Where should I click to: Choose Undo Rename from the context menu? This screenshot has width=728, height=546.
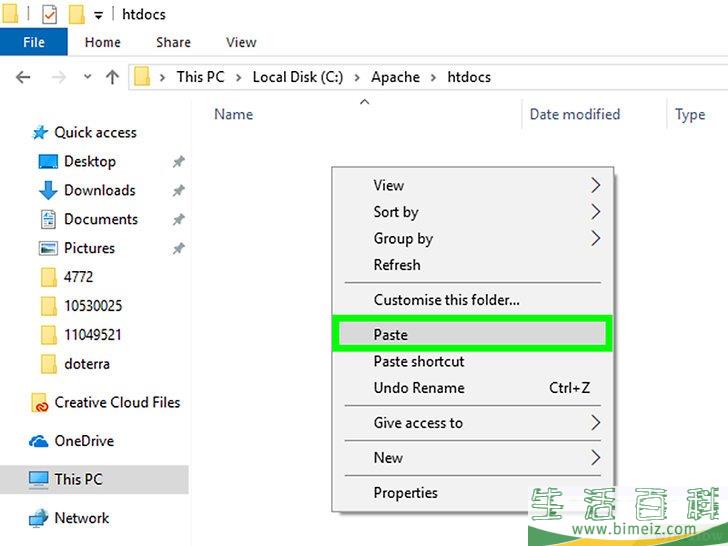point(473,388)
